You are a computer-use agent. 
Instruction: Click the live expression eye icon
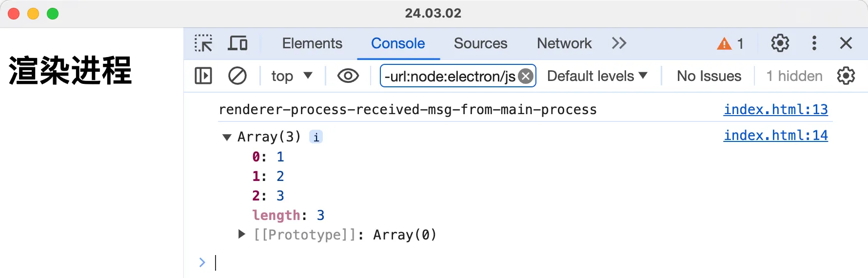[x=348, y=76]
